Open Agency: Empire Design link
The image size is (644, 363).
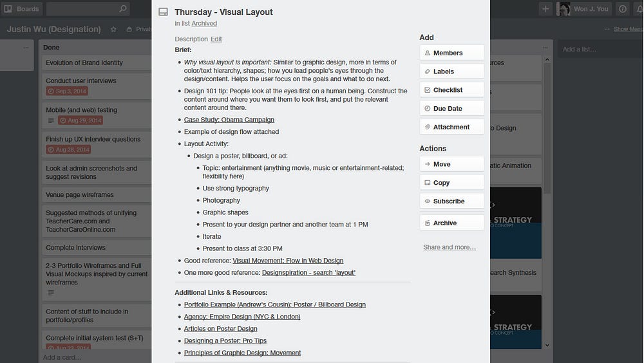(x=242, y=317)
